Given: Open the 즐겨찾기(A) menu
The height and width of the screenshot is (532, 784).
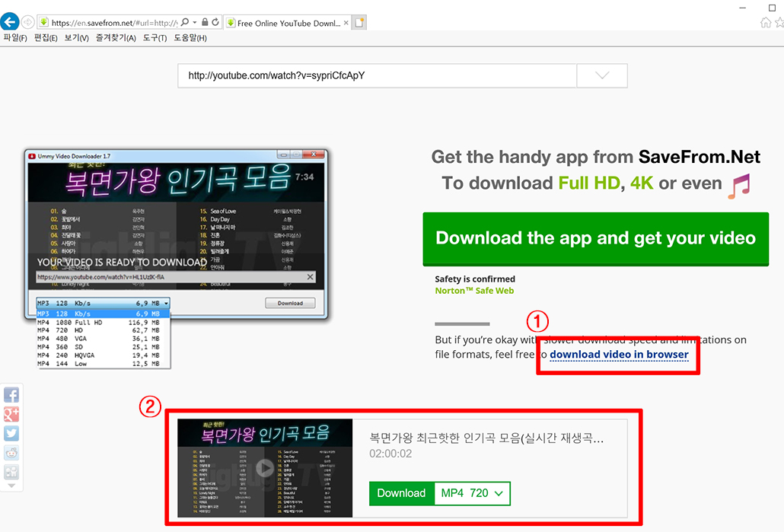Looking at the screenshot, I should [116, 38].
